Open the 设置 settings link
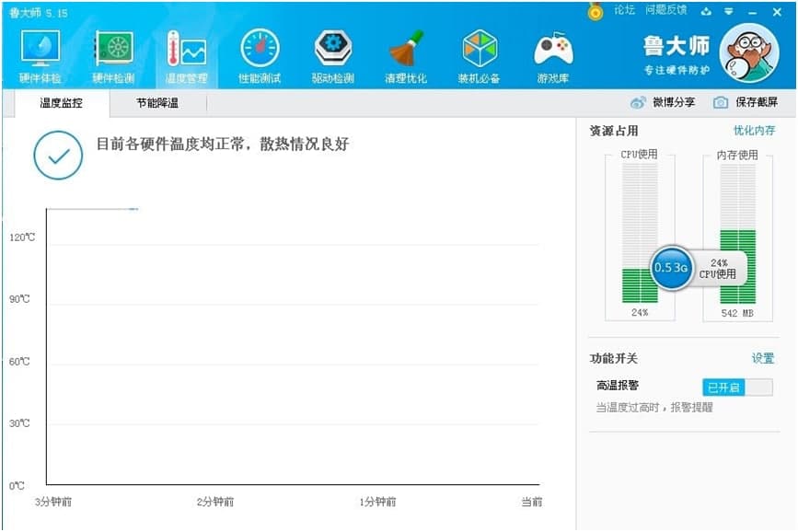 tap(763, 358)
